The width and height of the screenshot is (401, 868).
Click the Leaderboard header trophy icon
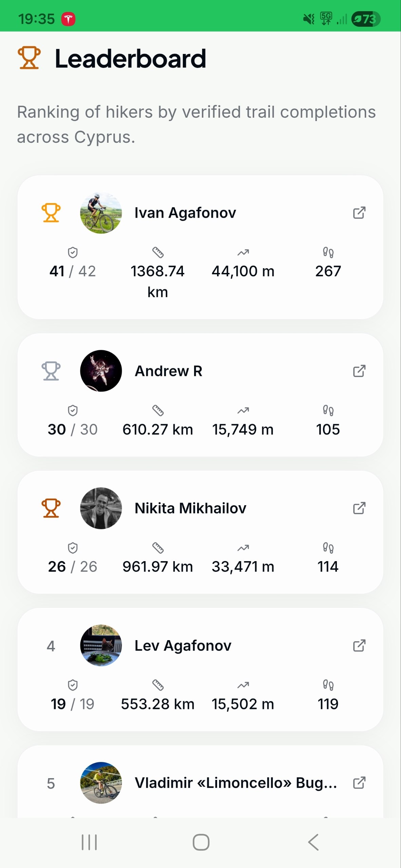(29, 58)
